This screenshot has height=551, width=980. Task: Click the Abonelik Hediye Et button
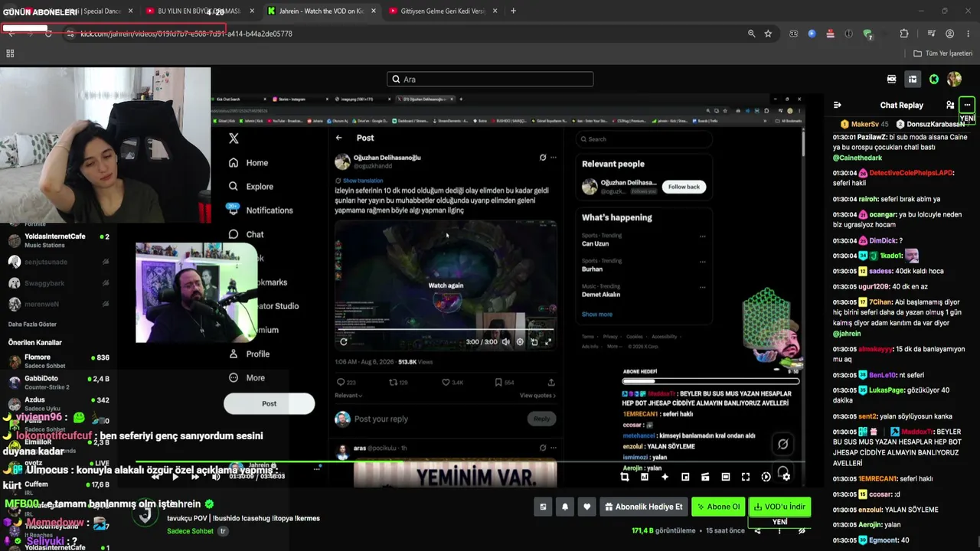(x=643, y=507)
